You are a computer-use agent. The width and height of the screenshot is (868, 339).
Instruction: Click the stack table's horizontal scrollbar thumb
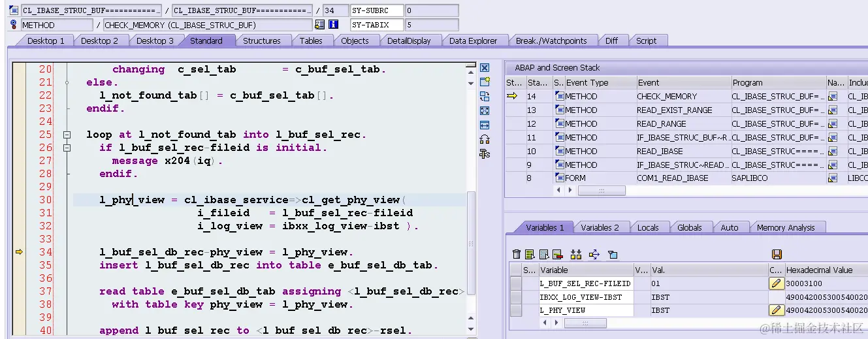[602, 191]
